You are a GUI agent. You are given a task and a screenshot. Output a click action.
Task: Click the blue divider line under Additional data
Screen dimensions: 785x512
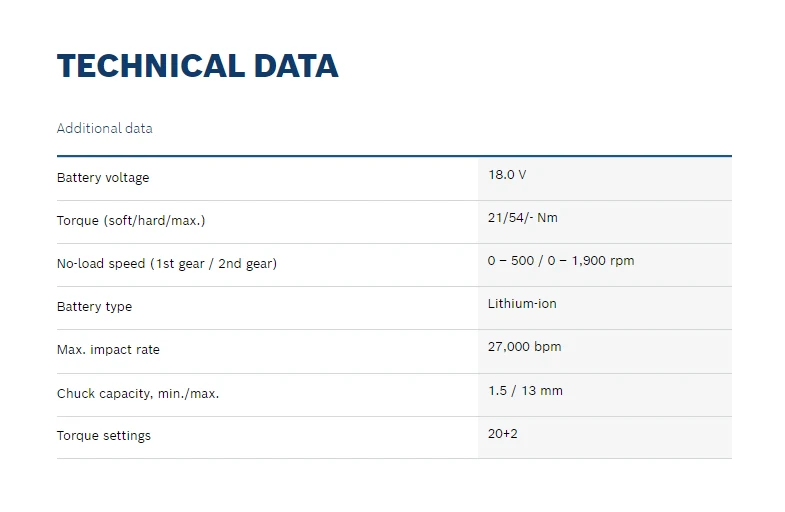394,156
